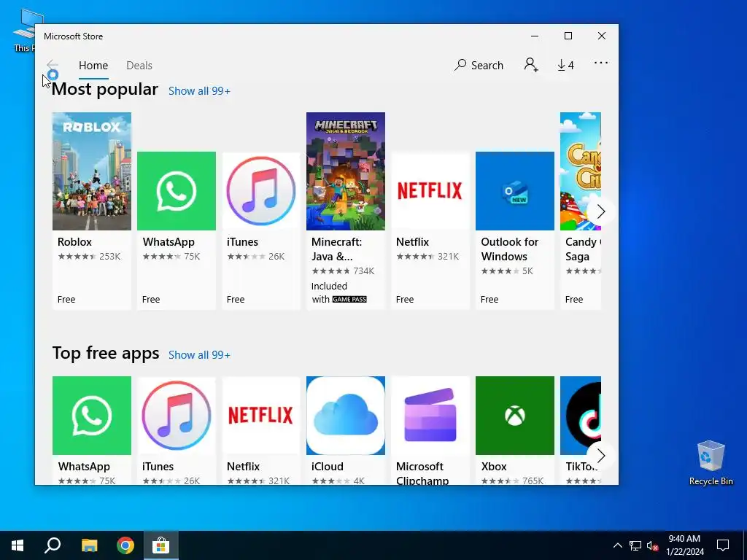Click iCloud name in Top free apps

[x=328, y=467]
